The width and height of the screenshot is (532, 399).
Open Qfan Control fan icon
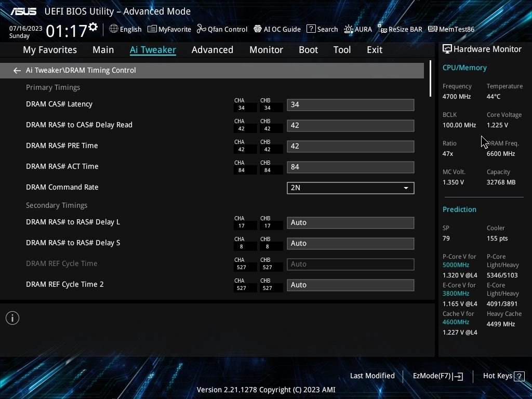202,29
